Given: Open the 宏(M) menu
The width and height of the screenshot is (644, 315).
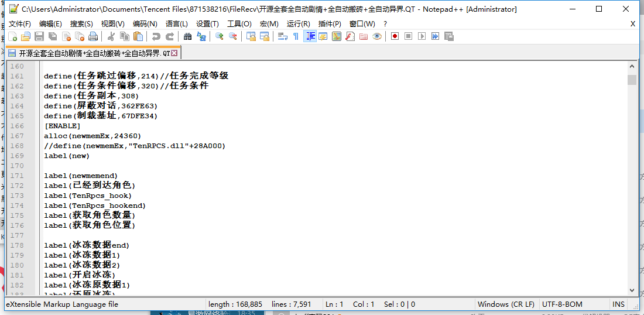Looking at the screenshot, I should click(x=269, y=24).
